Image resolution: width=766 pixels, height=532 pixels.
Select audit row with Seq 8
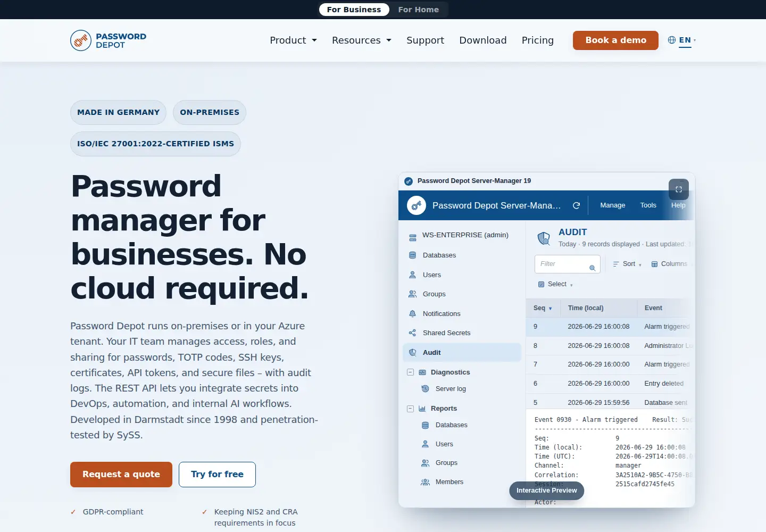(611, 346)
